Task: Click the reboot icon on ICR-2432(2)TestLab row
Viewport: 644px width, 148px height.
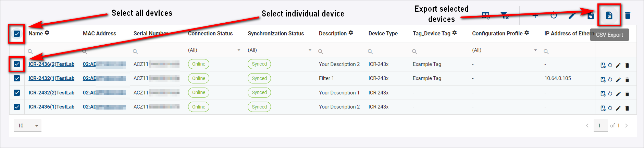Action: [x=610, y=93]
